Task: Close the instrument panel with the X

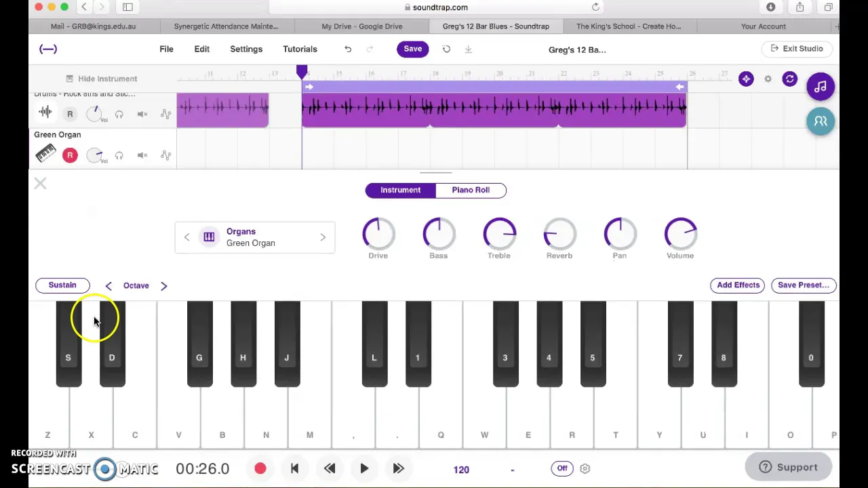Action: (x=40, y=184)
